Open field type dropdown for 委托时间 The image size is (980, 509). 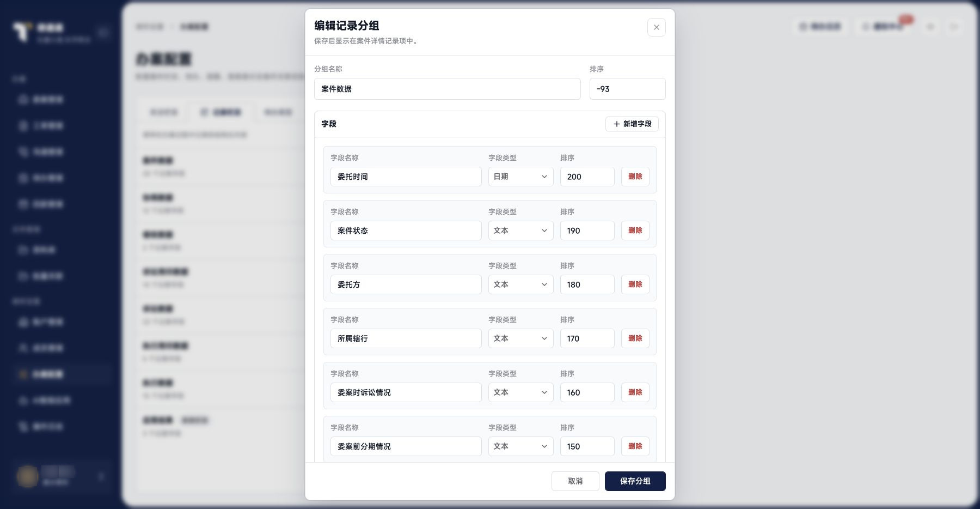tap(520, 177)
